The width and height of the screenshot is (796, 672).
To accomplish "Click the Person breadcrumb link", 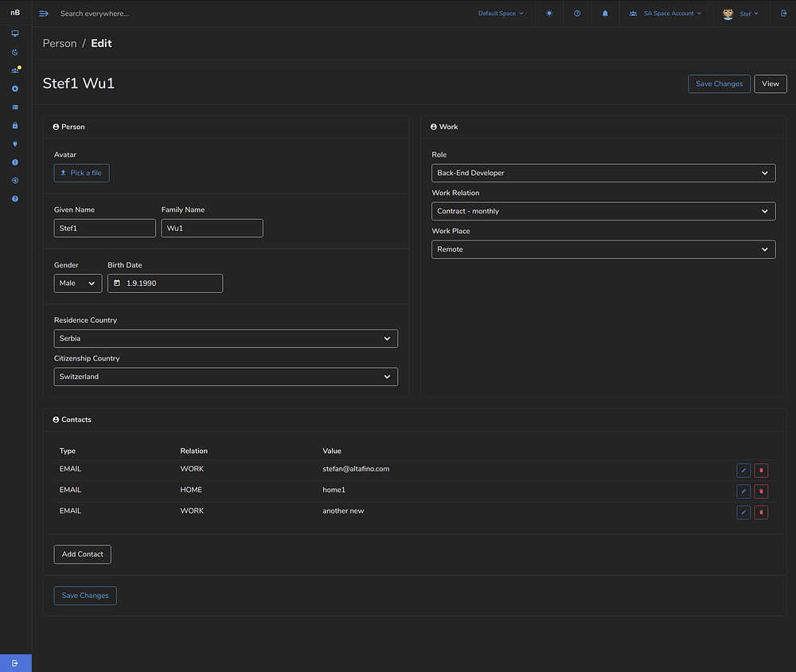I will click(60, 44).
